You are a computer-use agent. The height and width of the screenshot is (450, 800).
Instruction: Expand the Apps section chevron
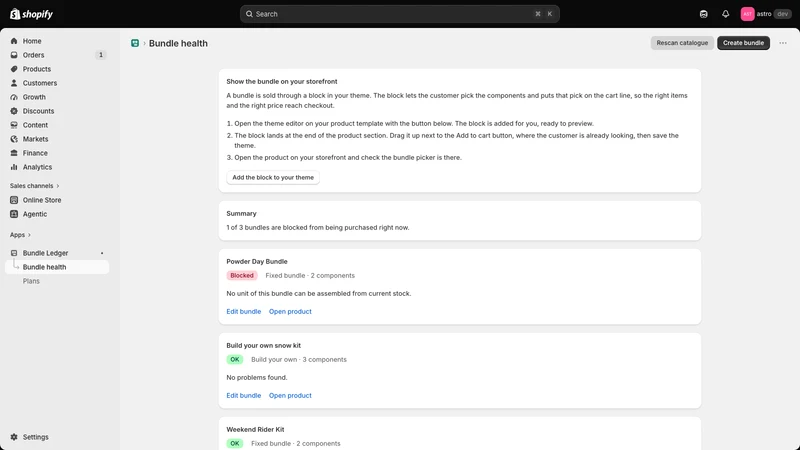pyautogui.click(x=29, y=235)
